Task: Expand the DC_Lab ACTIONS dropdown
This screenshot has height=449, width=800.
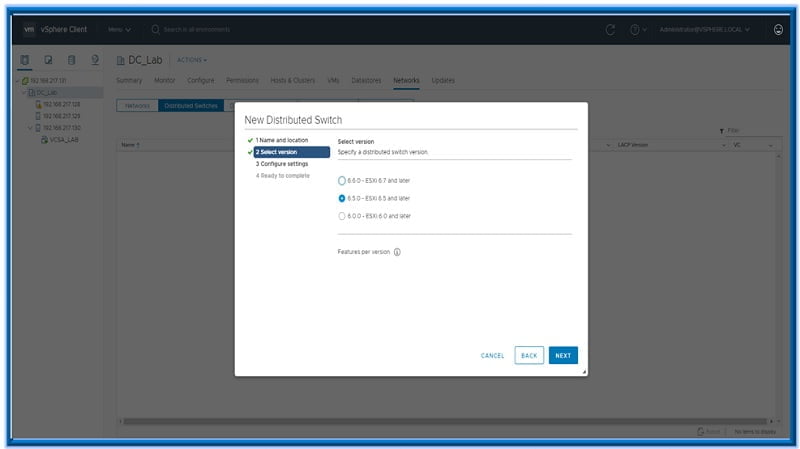Action: 191,60
